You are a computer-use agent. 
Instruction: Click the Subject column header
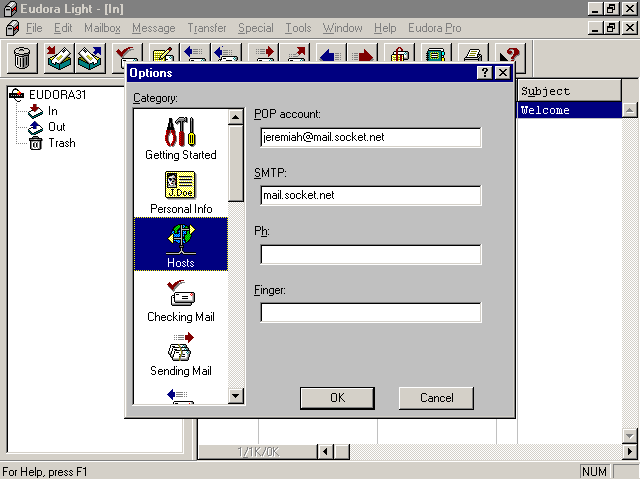569,91
